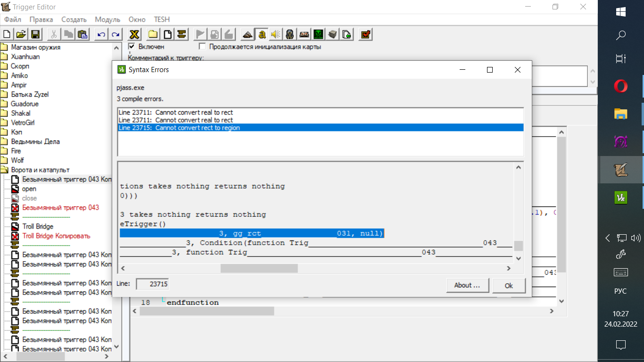Screen dimensions: 644x362
Task: Undo the last action with the toolbar arrow
Action: point(101,34)
